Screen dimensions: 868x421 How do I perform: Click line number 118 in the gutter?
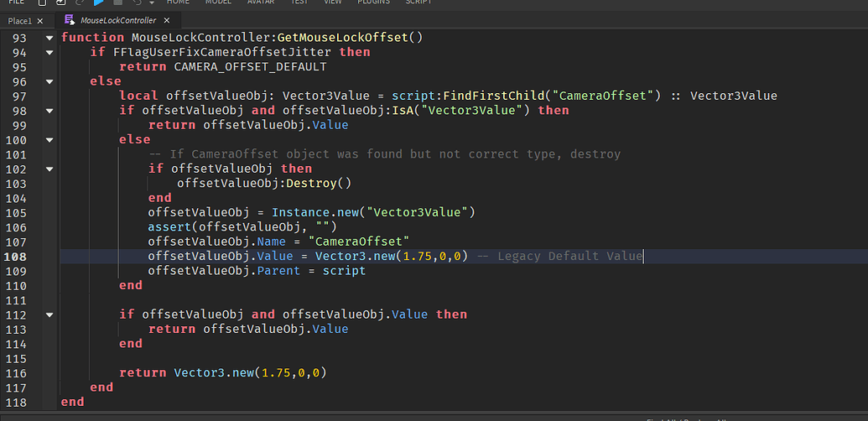click(x=15, y=403)
